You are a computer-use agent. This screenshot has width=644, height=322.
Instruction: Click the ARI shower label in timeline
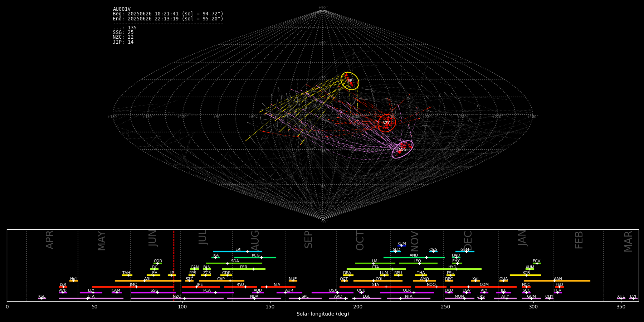tap(147, 279)
